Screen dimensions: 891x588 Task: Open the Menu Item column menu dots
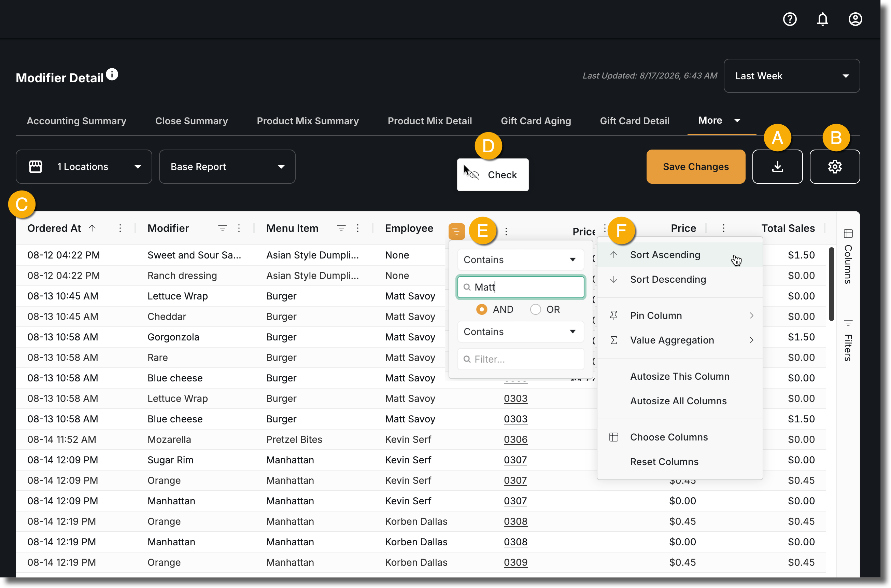358,228
